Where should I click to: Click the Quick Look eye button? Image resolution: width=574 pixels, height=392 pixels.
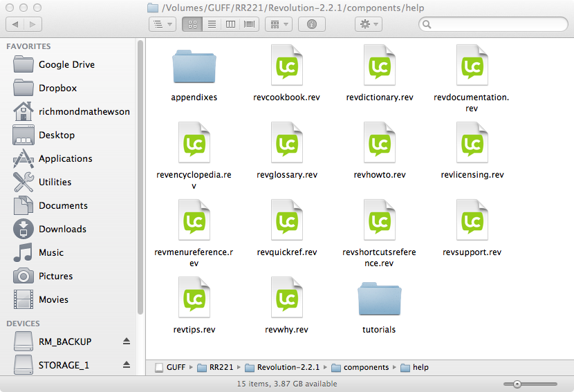[312, 24]
